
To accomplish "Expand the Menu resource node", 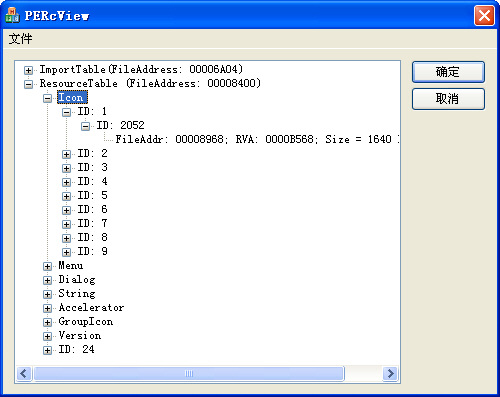I will coord(48,266).
